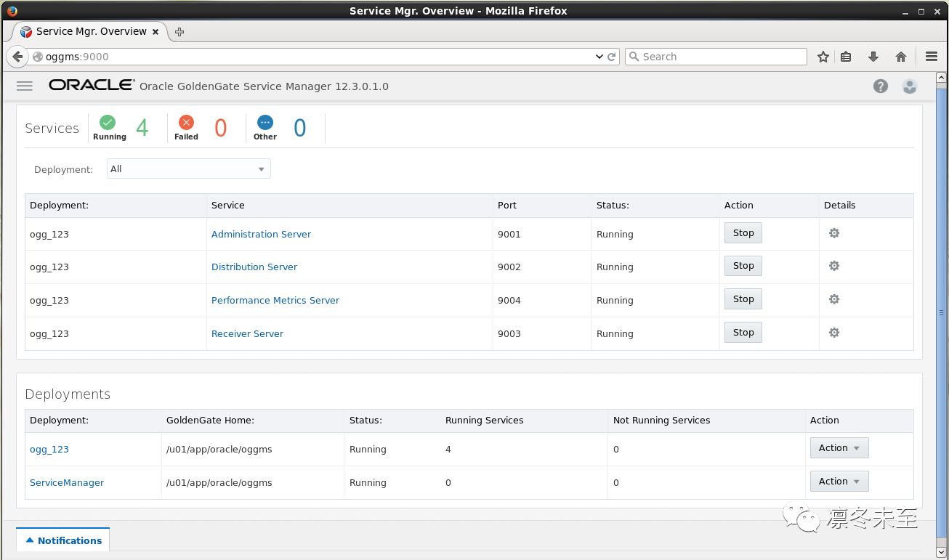Open the user account avatar icon
Image resolution: width=949 pixels, height=560 pixels.
pyautogui.click(x=909, y=86)
